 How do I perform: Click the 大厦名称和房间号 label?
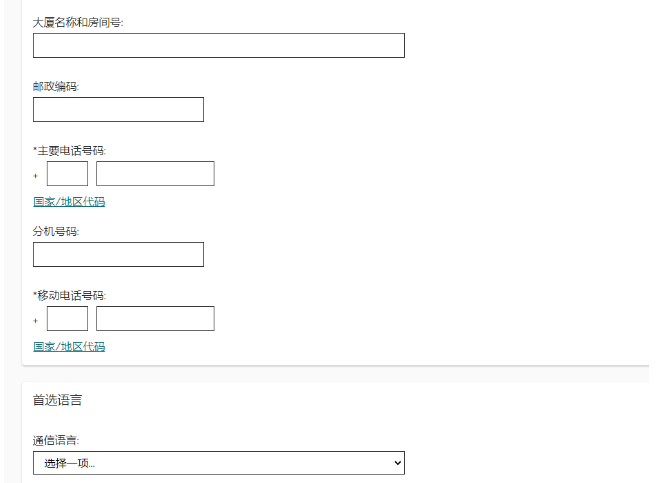pos(79,22)
